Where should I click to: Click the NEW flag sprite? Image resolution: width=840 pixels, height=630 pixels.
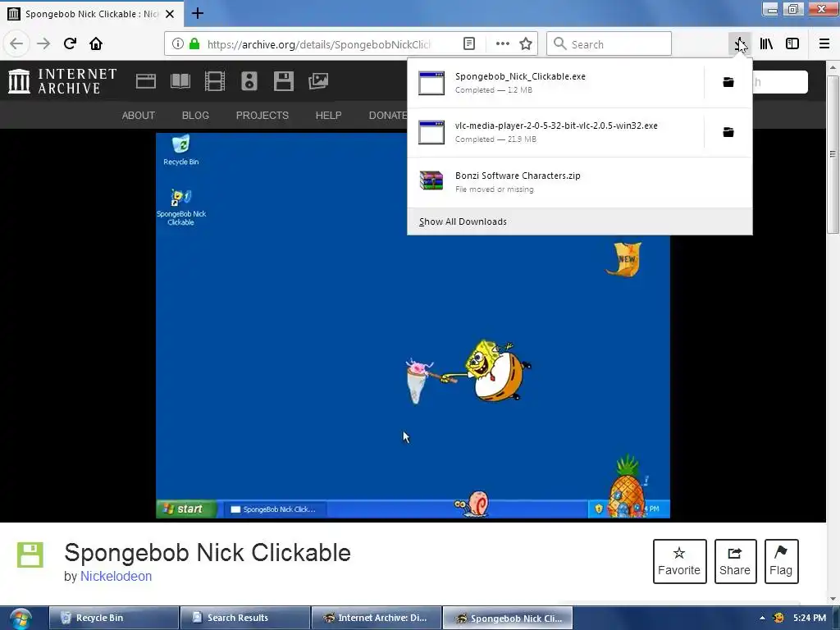pyautogui.click(x=624, y=259)
